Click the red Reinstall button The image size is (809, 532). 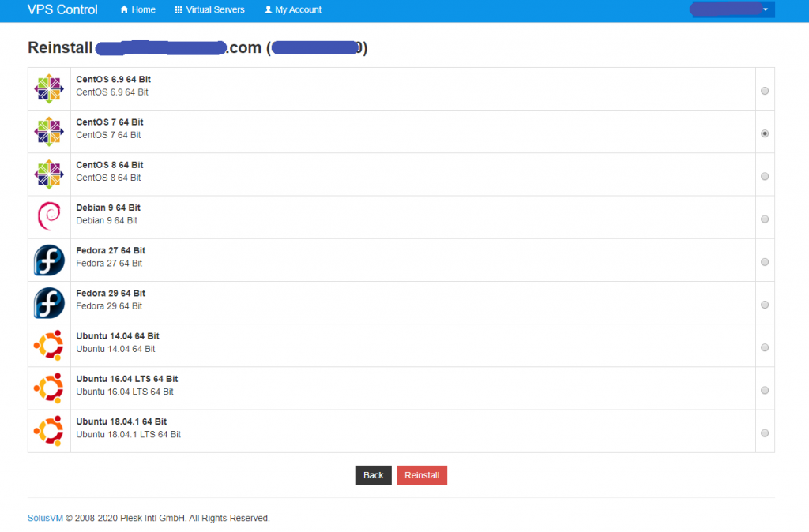[x=422, y=475]
